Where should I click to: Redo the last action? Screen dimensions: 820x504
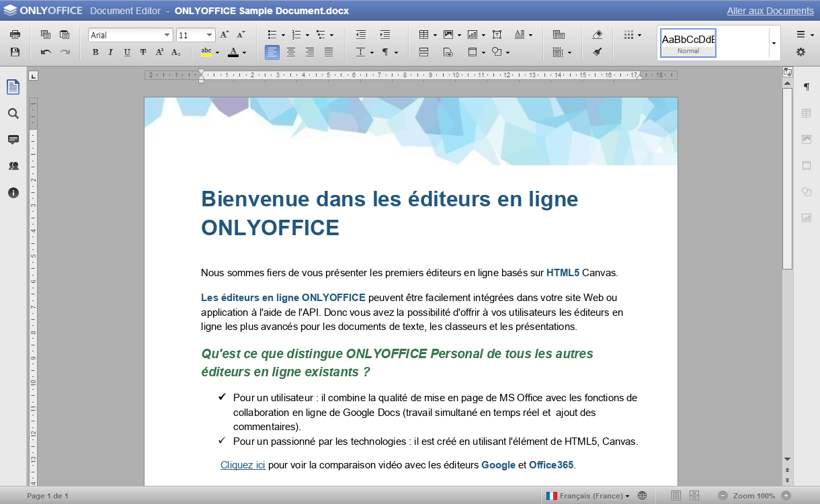coord(65,52)
